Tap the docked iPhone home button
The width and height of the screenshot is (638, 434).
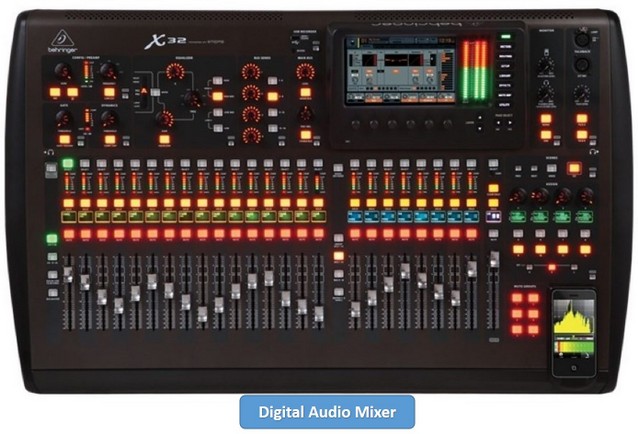pyautogui.click(x=574, y=368)
